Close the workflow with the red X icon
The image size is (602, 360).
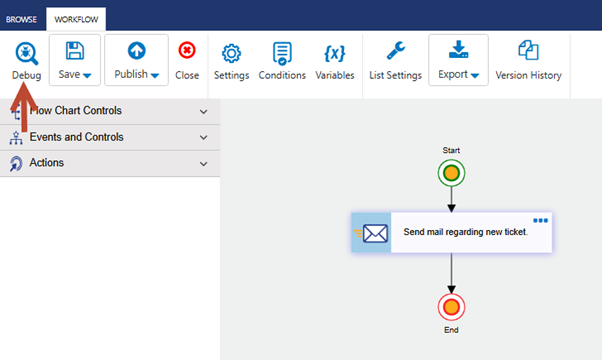click(187, 50)
